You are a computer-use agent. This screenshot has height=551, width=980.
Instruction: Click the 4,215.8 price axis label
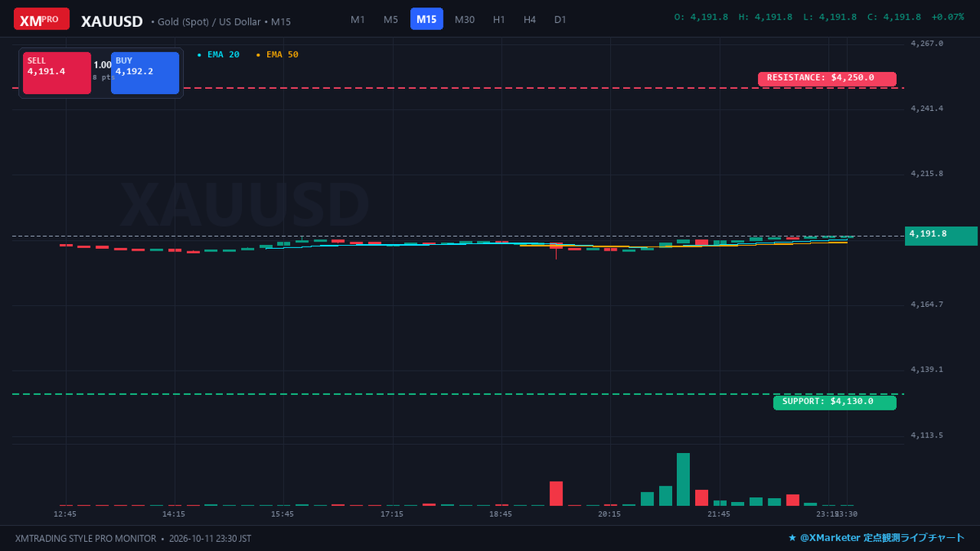[927, 174]
